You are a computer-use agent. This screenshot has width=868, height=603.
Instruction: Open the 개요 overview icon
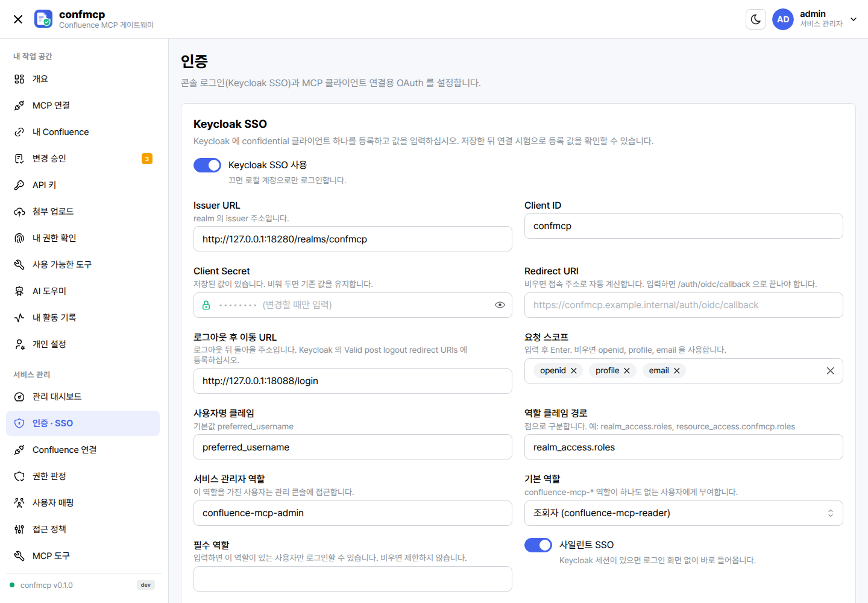(19, 79)
